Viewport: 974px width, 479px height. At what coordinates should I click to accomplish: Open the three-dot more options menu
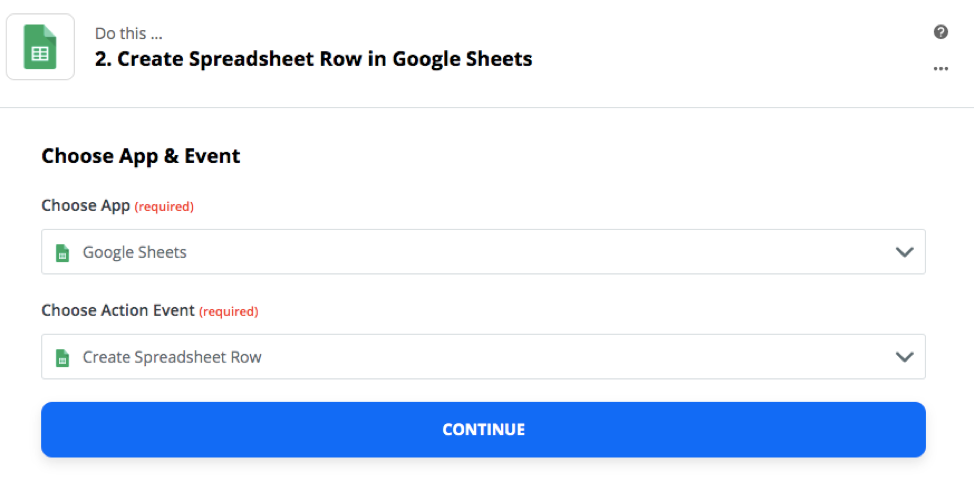[x=940, y=68]
